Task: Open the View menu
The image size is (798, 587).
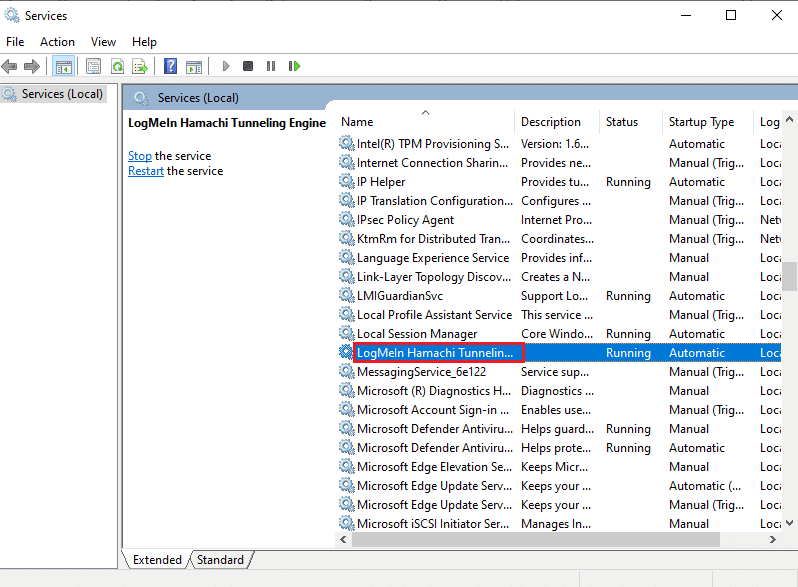Action: (103, 42)
